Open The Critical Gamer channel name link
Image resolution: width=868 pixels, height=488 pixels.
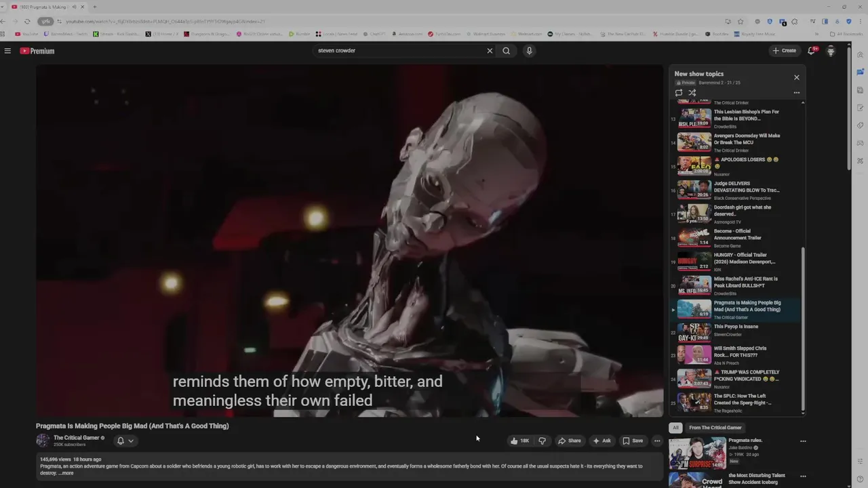[x=77, y=438]
